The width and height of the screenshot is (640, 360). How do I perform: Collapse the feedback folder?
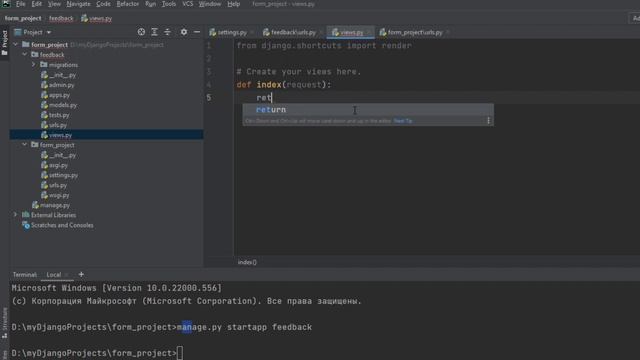pos(25,54)
